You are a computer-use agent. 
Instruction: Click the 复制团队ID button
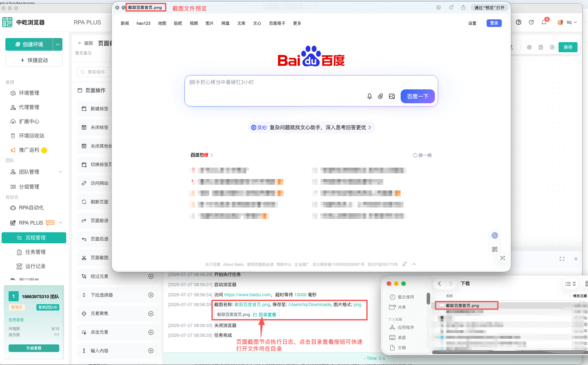pos(48,307)
